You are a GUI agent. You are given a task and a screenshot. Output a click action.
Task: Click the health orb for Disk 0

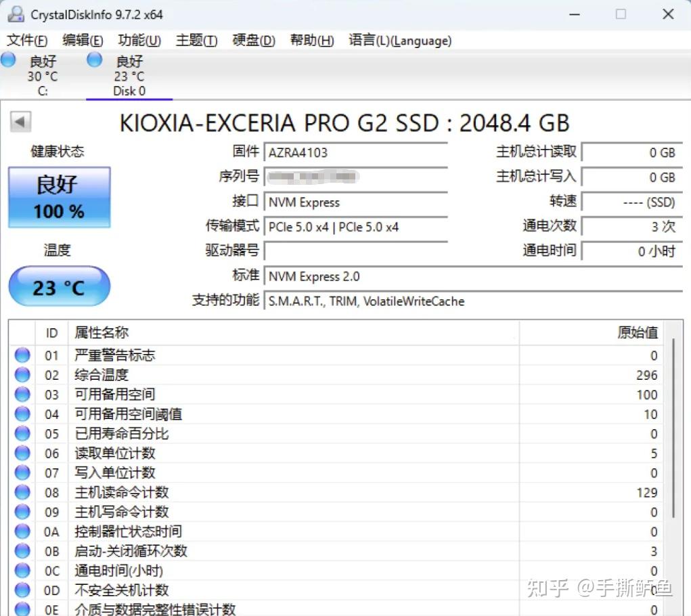click(94, 60)
